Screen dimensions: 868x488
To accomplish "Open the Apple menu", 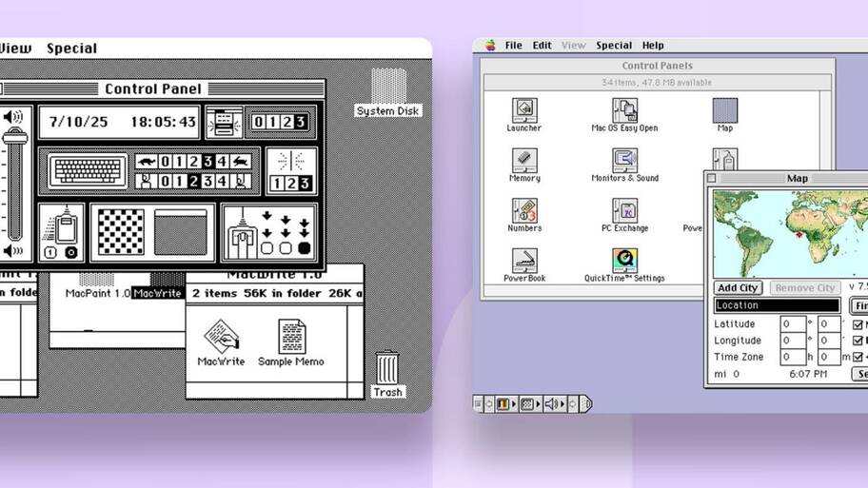I will 490,46.
